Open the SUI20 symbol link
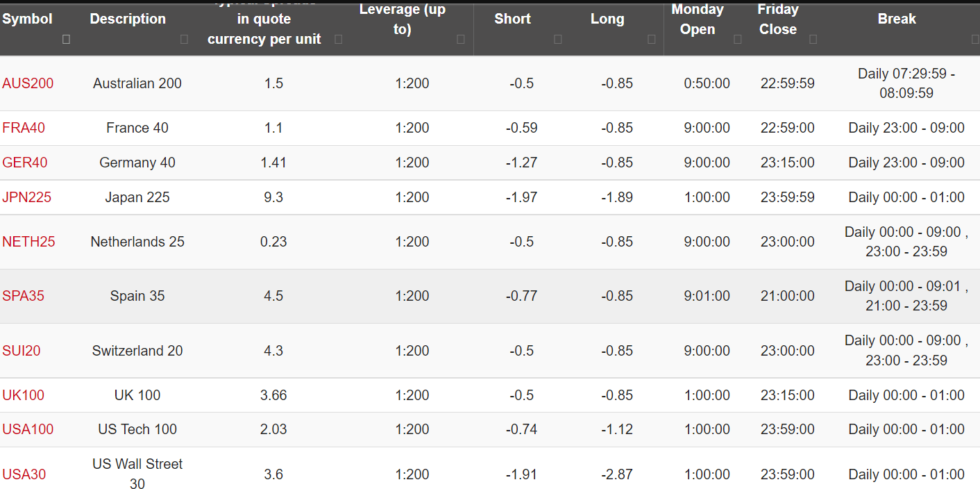The image size is (980, 489). coord(22,351)
